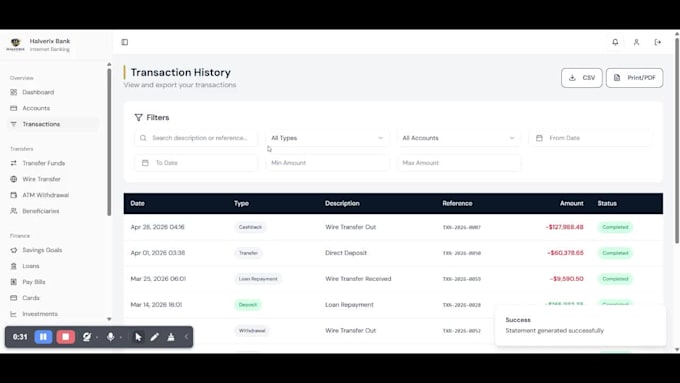Open microphone options arrow in recorder toolbar
The image size is (680, 383).
point(121,337)
